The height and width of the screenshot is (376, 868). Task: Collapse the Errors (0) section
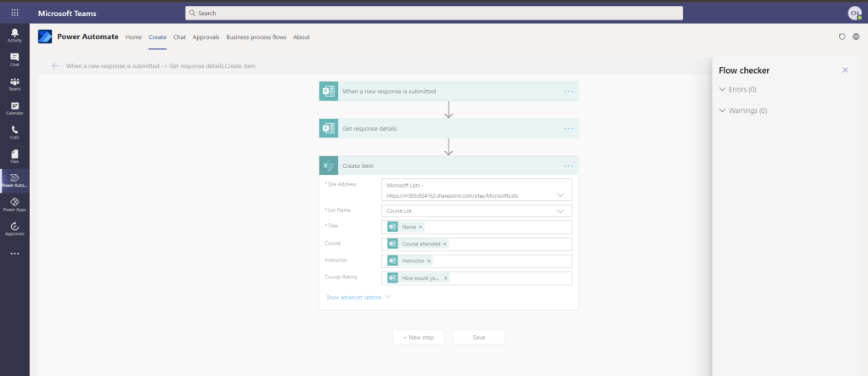[x=723, y=89]
